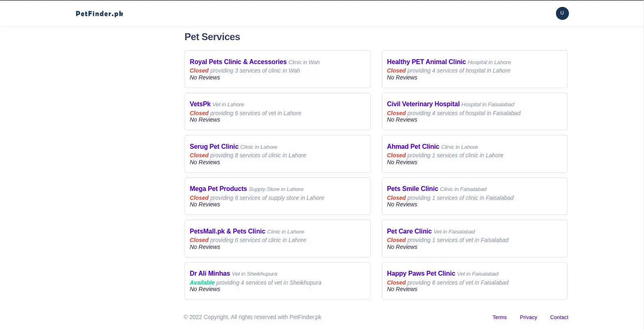Open the Terms footer link
The image size is (644, 330).
500,317
